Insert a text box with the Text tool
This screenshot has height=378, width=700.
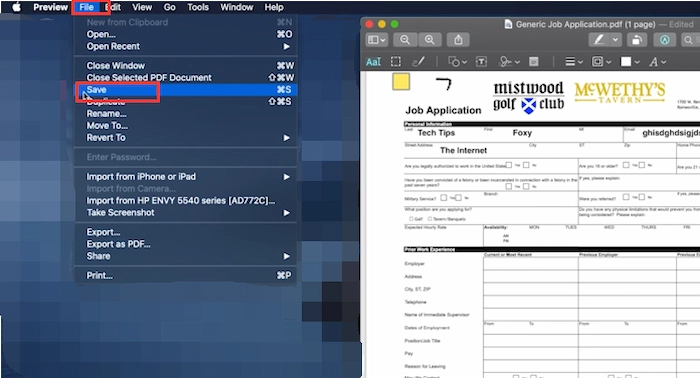coord(481,62)
